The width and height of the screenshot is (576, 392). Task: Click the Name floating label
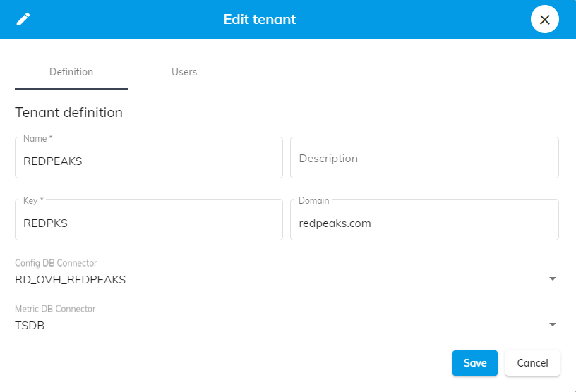(x=36, y=138)
